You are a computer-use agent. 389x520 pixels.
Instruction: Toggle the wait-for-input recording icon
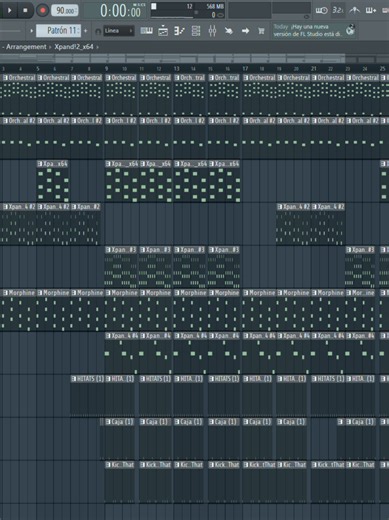[321, 11]
